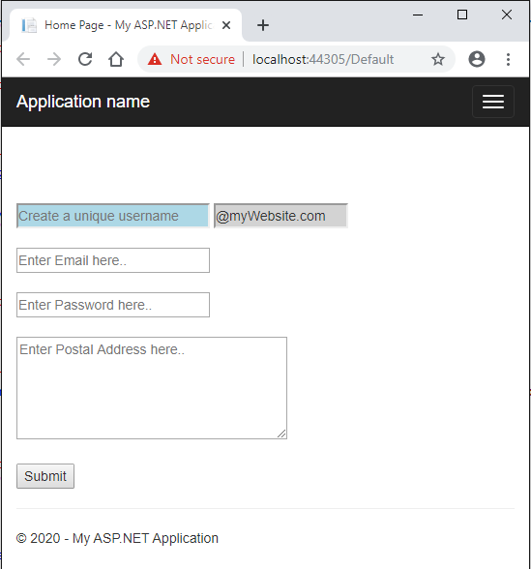Open the Chrome three-dot menu
This screenshot has width=531, height=569.
click(508, 59)
